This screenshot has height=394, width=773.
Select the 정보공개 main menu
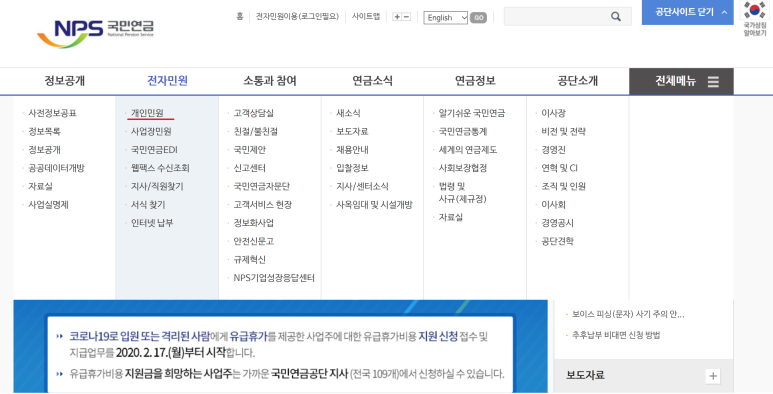[x=65, y=81]
